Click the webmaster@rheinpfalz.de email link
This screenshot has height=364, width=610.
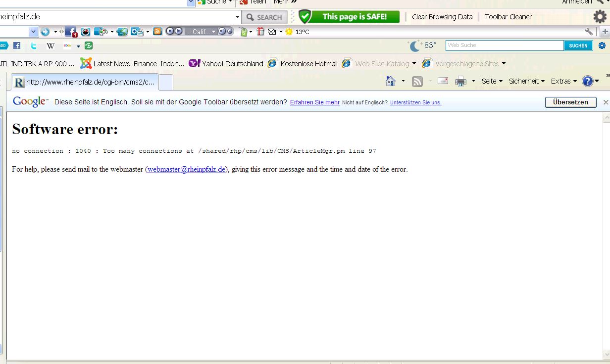coord(186,169)
